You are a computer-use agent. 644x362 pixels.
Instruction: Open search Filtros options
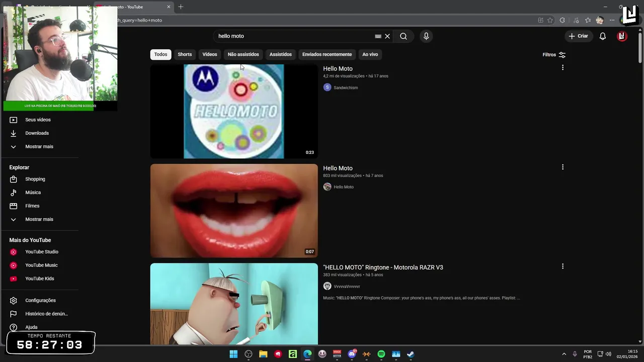click(554, 55)
